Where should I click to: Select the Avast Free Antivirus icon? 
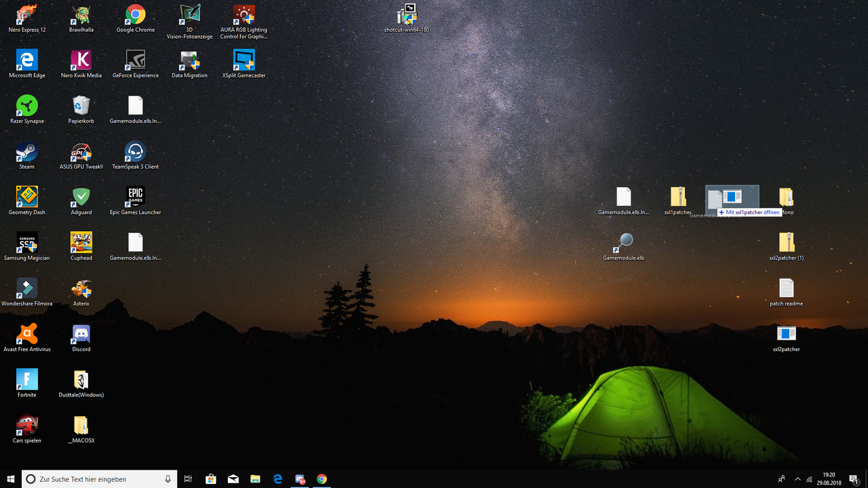[x=27, y=338]
